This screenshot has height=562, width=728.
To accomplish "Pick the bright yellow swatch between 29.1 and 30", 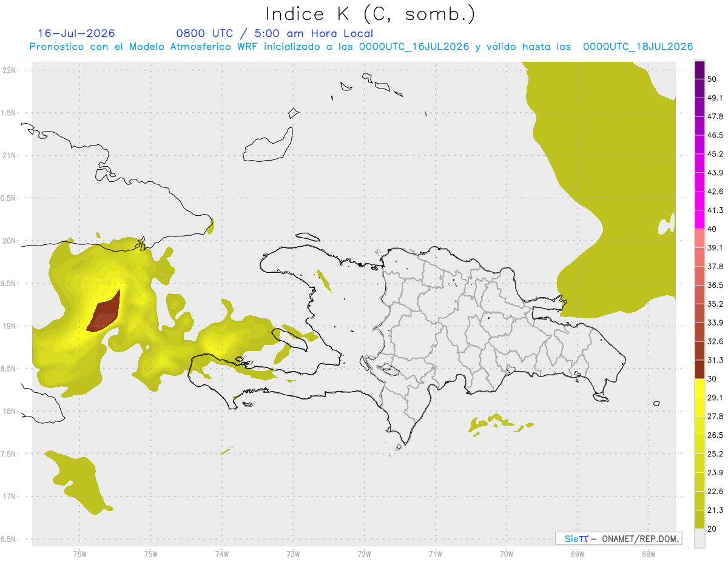I will click(699, 388).
